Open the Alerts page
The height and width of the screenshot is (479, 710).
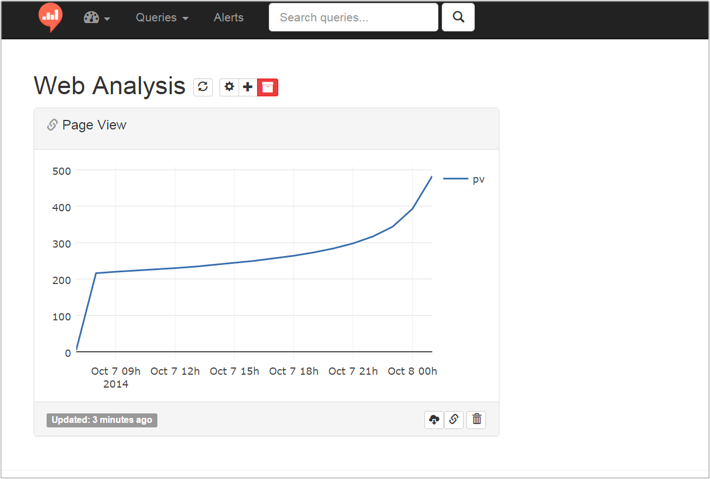coord(229,18)
